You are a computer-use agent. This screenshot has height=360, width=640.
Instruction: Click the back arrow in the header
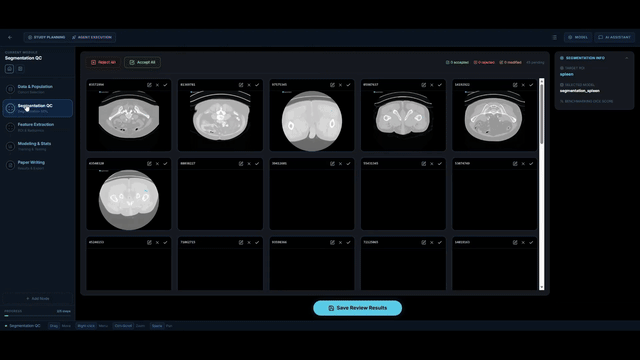point(10,37)
